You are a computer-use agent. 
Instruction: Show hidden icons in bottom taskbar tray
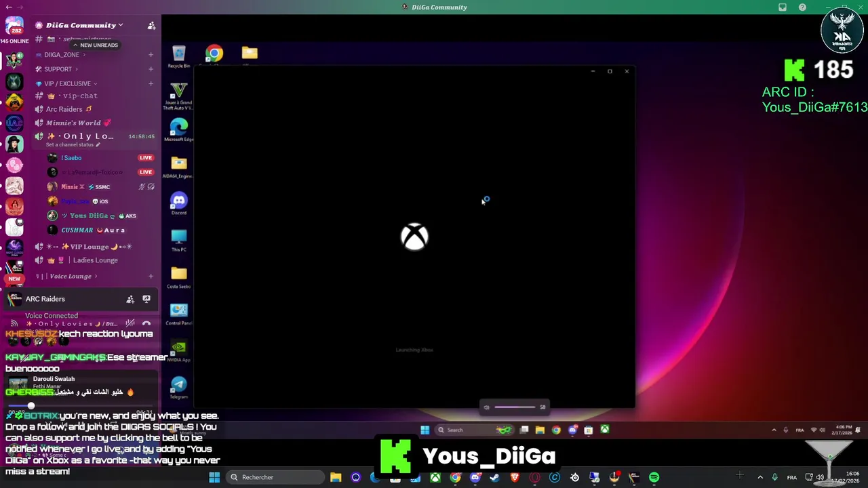coord(759,477)
